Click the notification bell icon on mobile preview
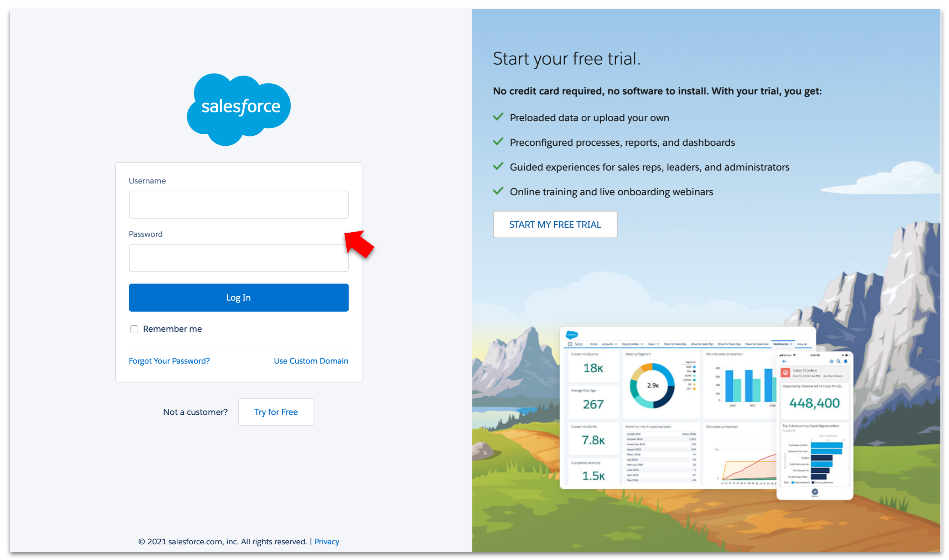Screen dimensions: 949x560 pyautogui.click(x=846, y=362)
